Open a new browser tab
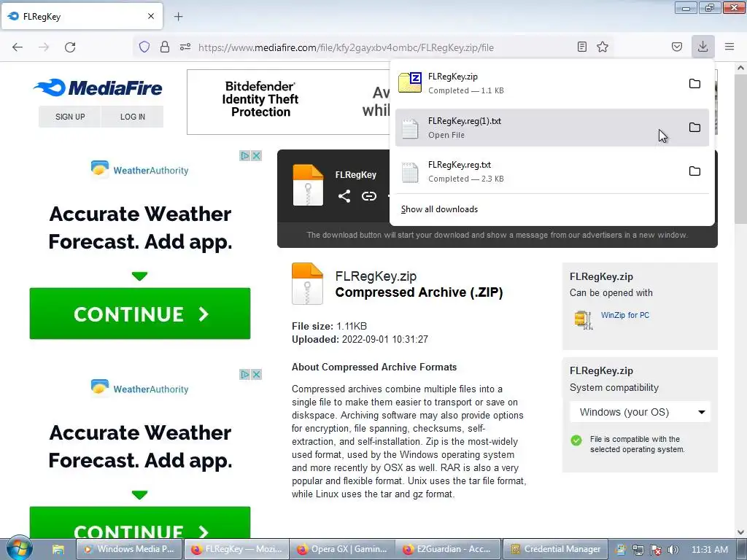 click(178, 17)
